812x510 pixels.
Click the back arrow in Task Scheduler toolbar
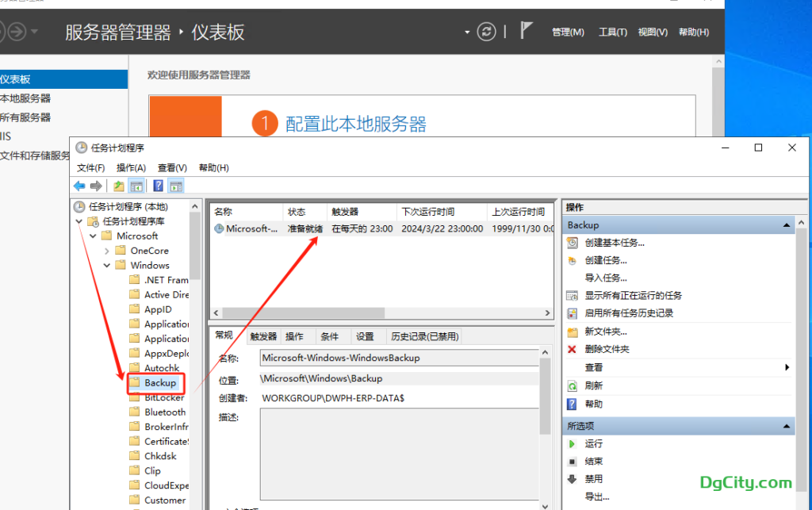[79, 186]
